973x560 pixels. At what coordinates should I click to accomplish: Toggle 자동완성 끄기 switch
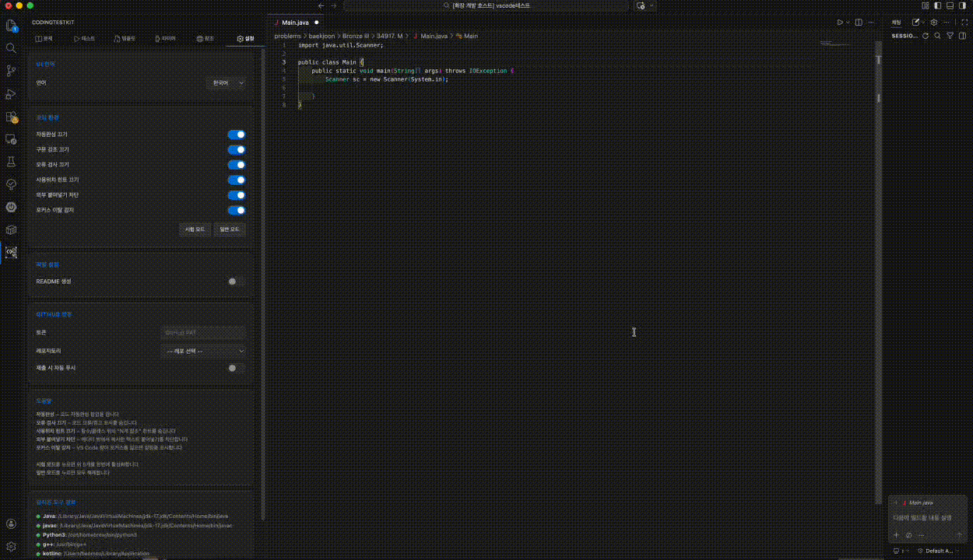(x=237, y=135)
